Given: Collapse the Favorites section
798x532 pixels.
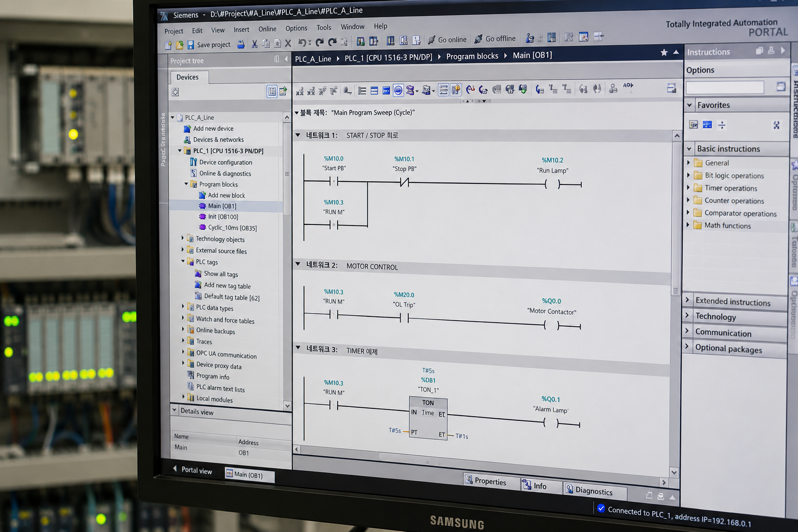Looking at the screenshot, I should coord(690,105).
